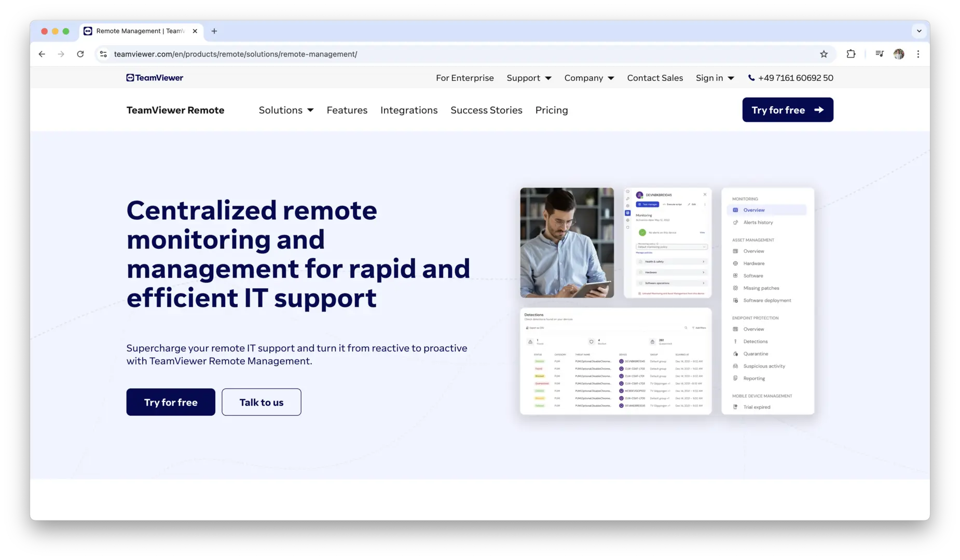Reload the page with the refresh icon
The height and width of the screenshot is (560, 960).
(x=80, y=54)
